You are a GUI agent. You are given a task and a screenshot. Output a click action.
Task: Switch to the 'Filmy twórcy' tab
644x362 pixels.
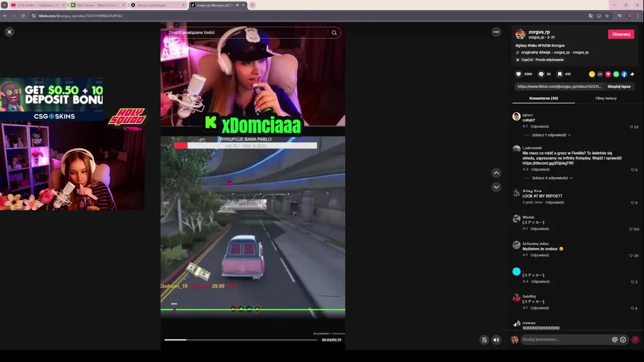pos(606,98)
